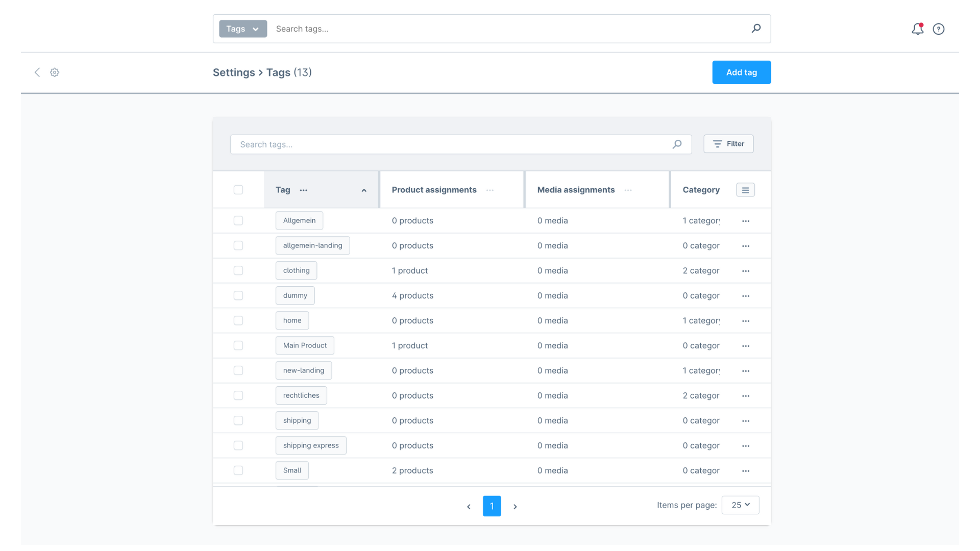Click the help question mark icon

(938, 29)
